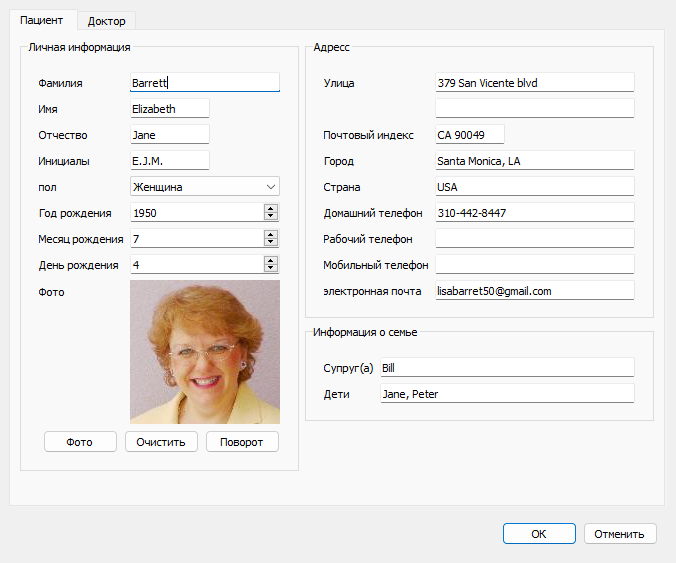Image resolution: width=676 pixels, height=563 pixels.
Task: Click the Страна field showing USA
Action: (535, 186)
